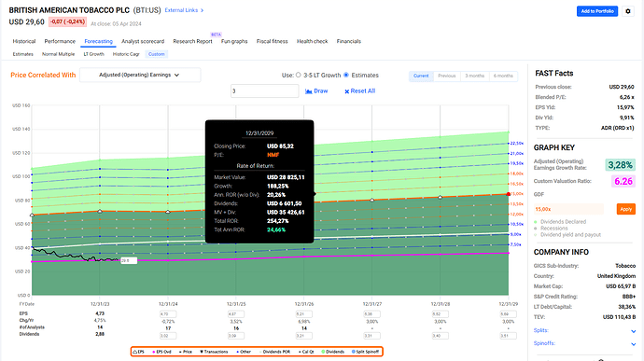Open the Analyst scorecard tab
This screenshot has height=361, width=644.
coord(143,41)
